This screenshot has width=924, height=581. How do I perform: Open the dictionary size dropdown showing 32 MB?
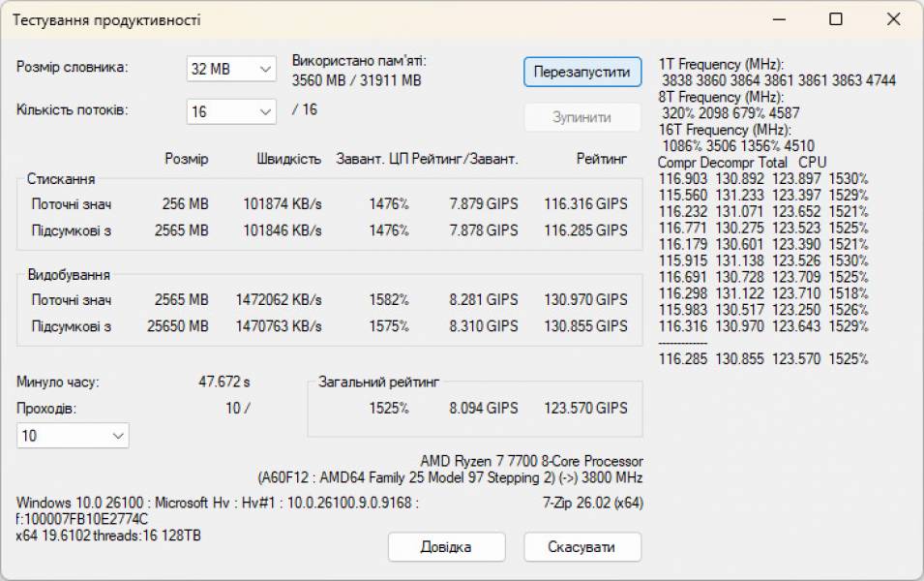231,69
